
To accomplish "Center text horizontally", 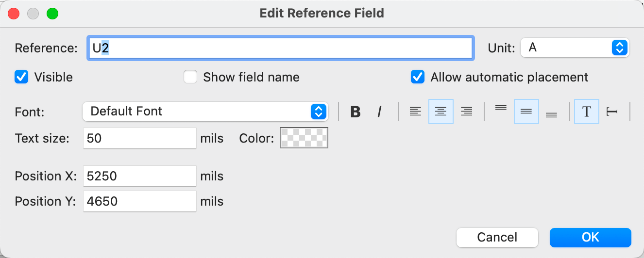I will [x=441, y=112].
